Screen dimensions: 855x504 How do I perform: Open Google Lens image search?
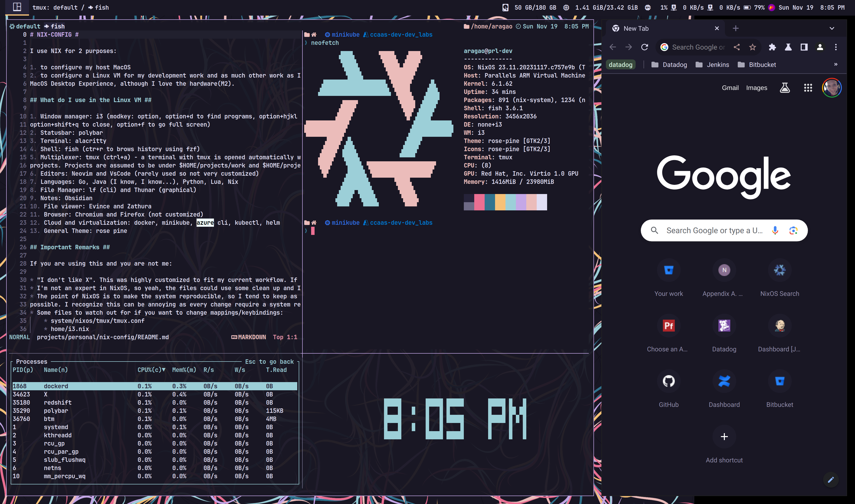(793, 231)
